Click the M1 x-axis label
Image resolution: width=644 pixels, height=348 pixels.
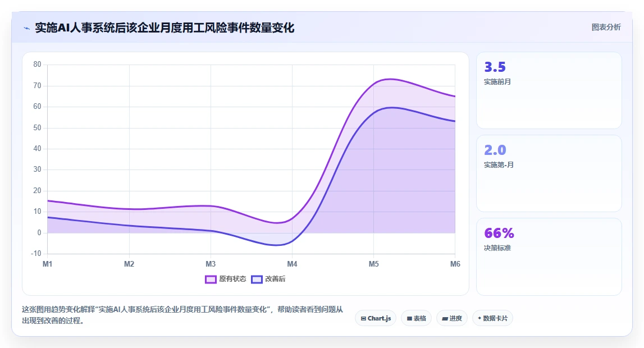point(47,264)
